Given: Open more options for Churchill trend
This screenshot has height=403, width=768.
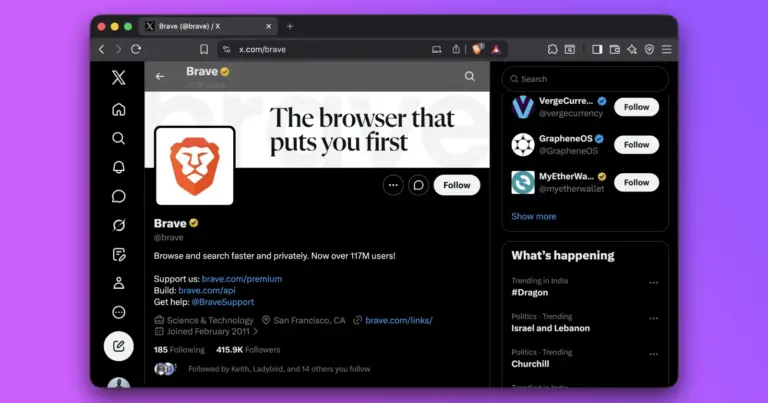Looking at the screenshot, I should point(653,355).
